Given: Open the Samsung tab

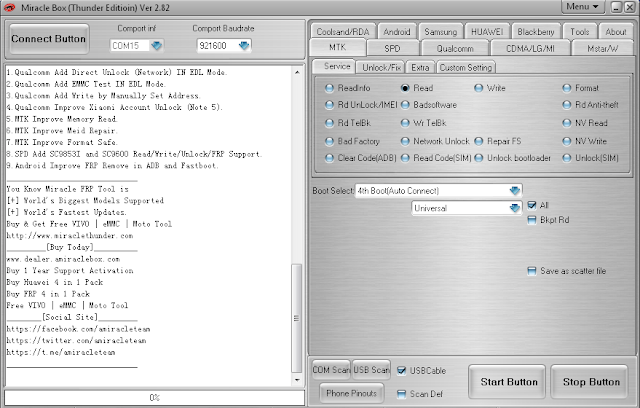Looking at the screenshot, I should [441, 31].
